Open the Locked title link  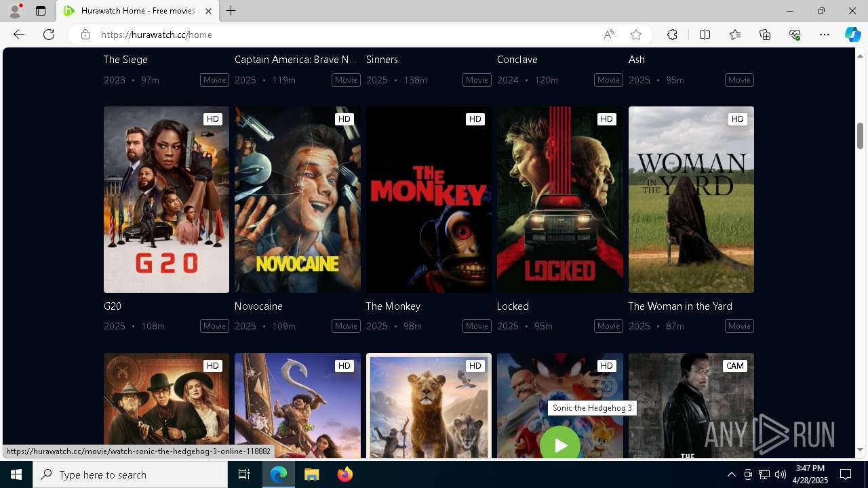[513, 306]
